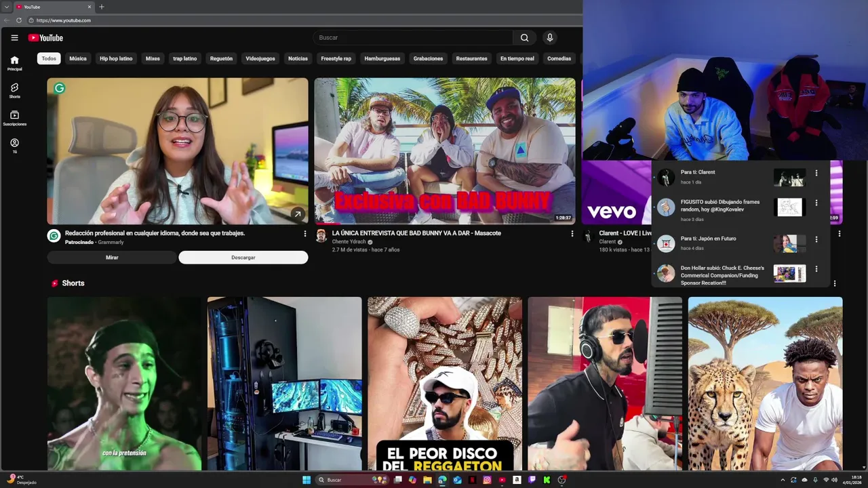
Task: Select the Comedias filter chip
Action: click(559, 59)
